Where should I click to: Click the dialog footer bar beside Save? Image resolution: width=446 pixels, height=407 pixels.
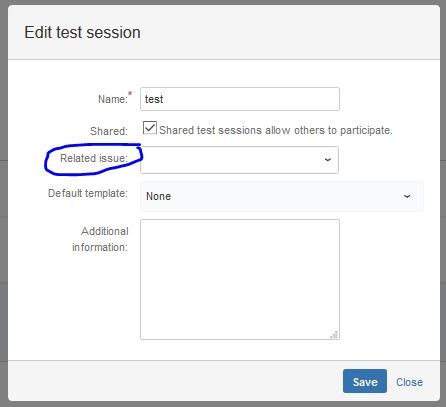click(173, 381)
